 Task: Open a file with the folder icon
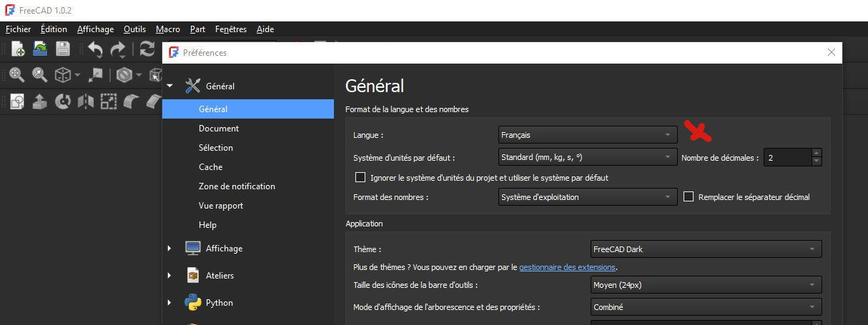(x=40, y=49)
